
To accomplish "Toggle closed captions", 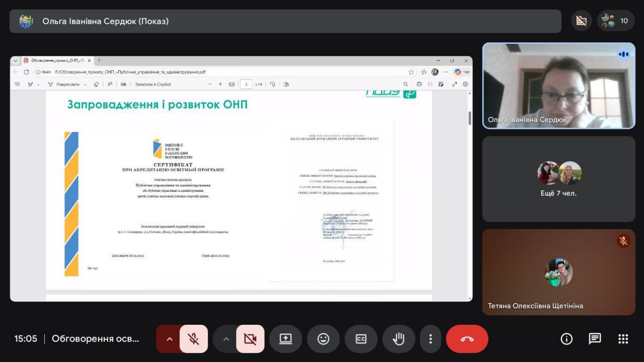I will 361,339.
